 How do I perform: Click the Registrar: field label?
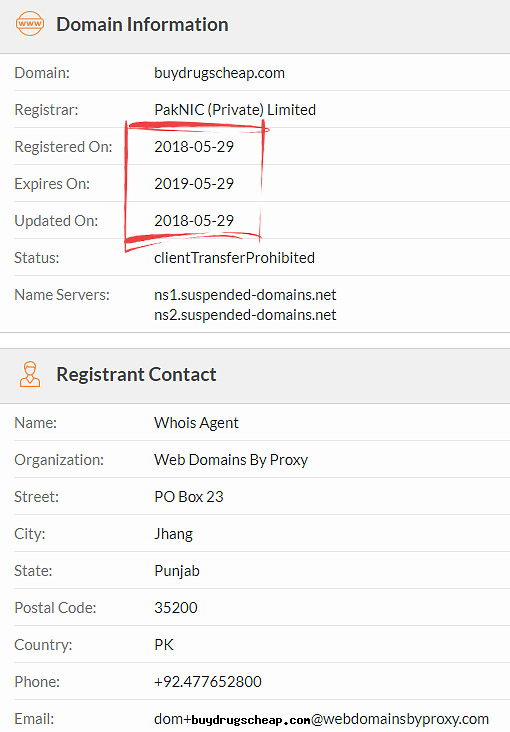click(46, 110)
